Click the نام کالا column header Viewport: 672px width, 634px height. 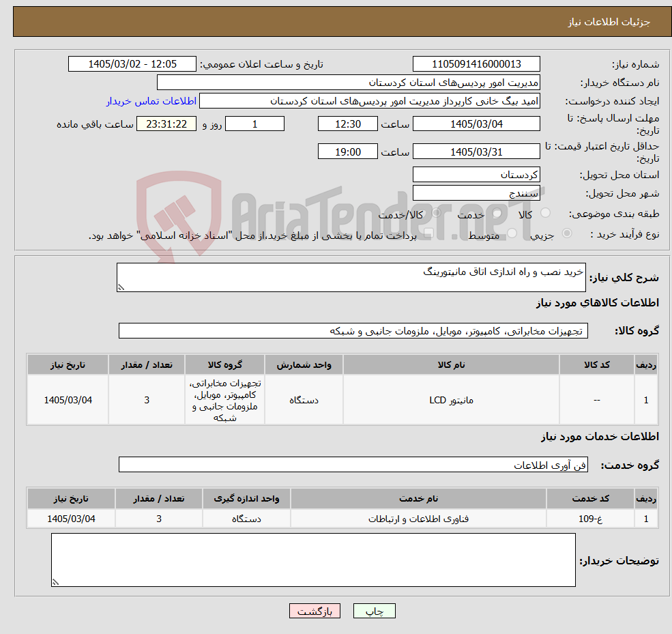coord(451,364)
